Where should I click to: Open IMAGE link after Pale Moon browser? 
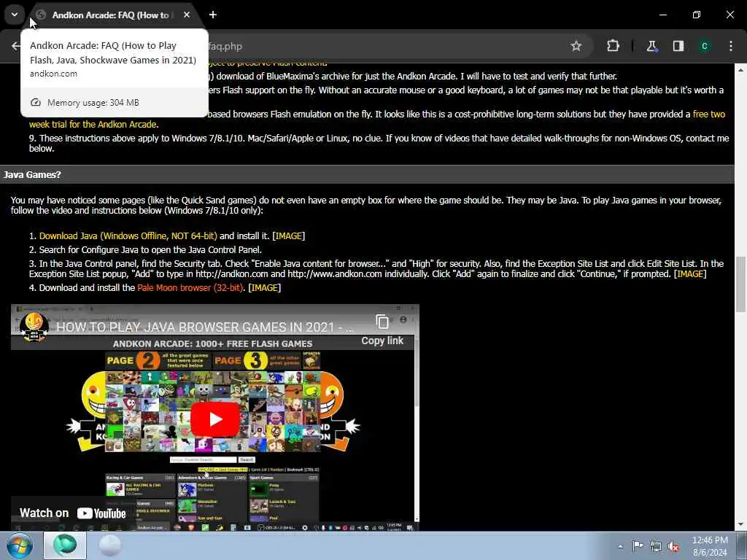264,287
